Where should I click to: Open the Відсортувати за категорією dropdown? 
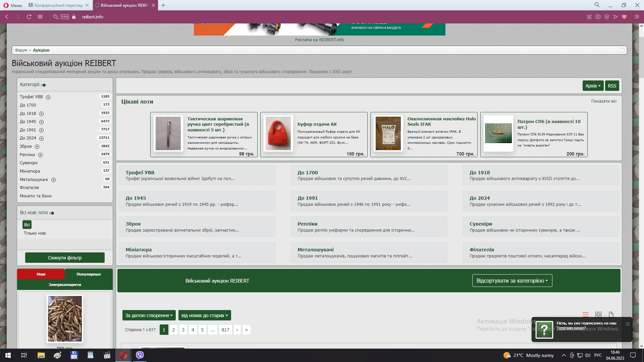tap(512, 281)
